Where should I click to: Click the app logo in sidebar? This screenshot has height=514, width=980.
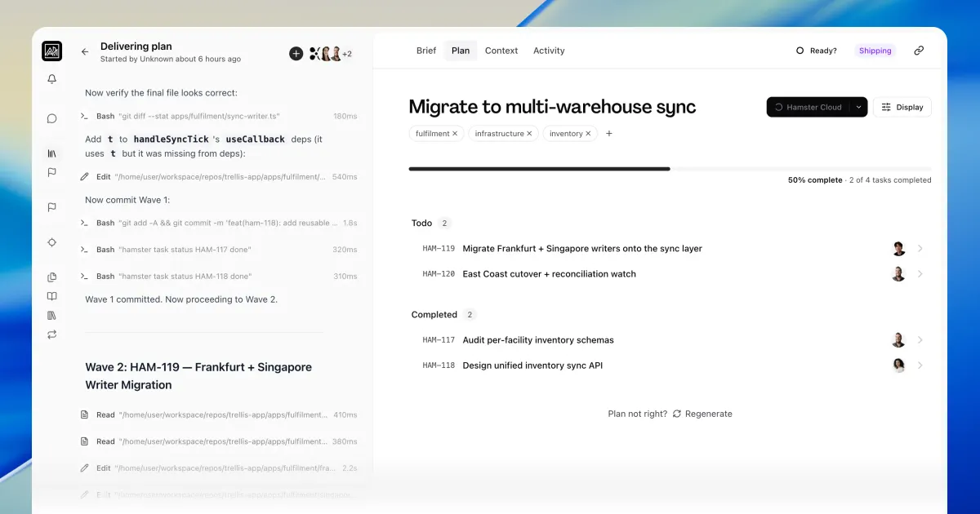[x=52, y=51]
